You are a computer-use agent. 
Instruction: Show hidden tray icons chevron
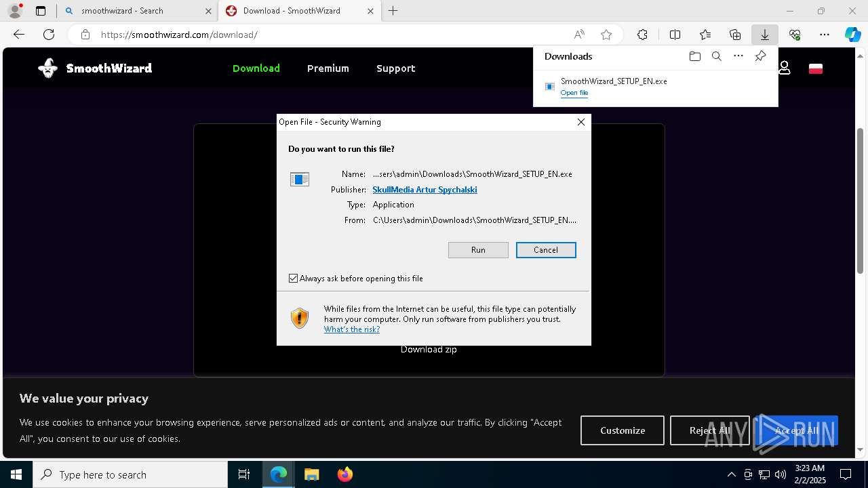731,474
